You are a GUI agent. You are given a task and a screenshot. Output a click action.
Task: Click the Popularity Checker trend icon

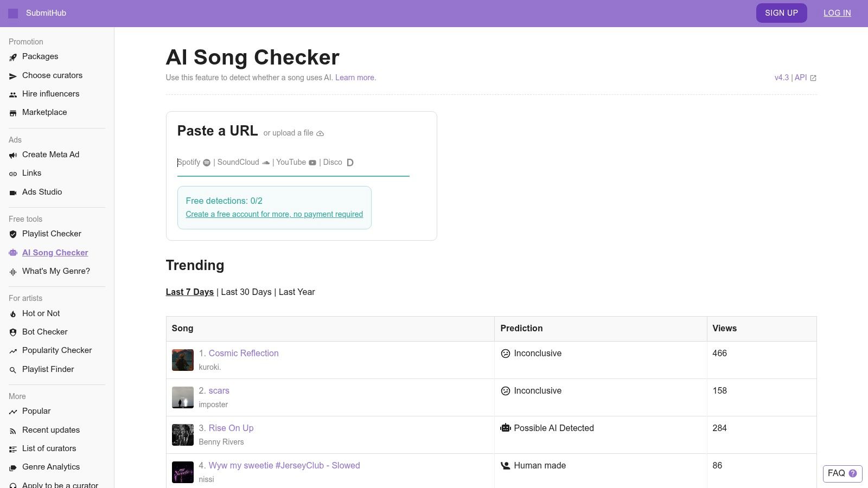point(13,351)
